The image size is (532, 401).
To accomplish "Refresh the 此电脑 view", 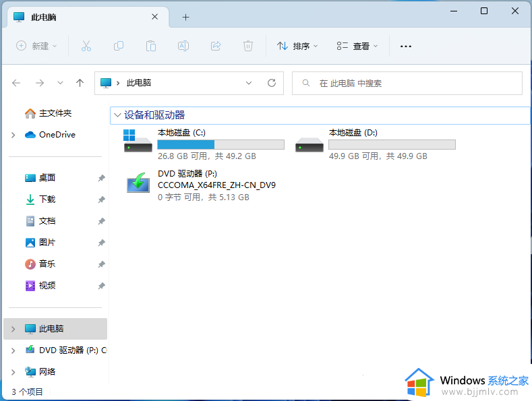I will (272, 83).
